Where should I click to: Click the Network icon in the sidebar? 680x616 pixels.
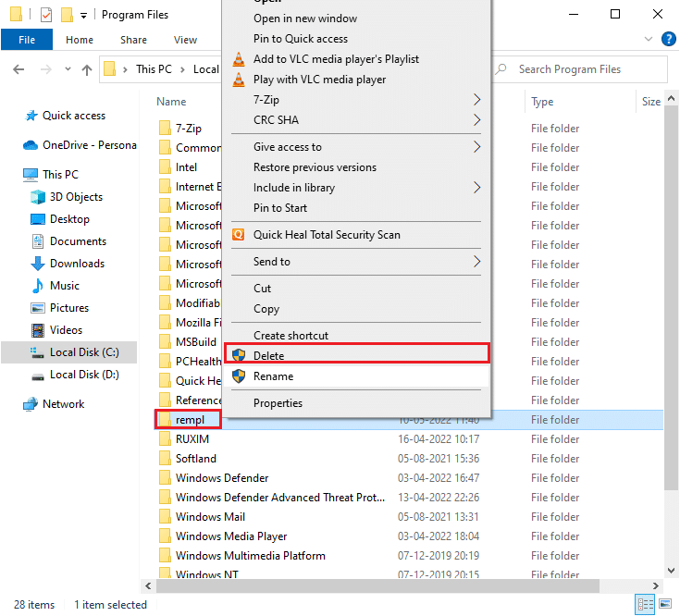[x=31, y=404]
